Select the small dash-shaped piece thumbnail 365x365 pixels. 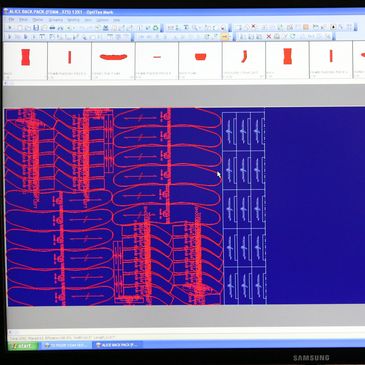click(x=157, y=57)
